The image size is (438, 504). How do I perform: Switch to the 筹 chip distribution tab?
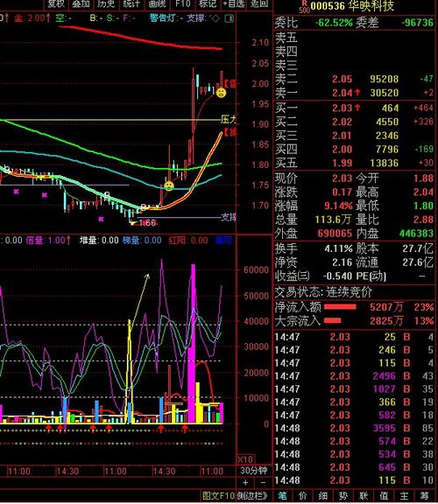coord(425,495)
